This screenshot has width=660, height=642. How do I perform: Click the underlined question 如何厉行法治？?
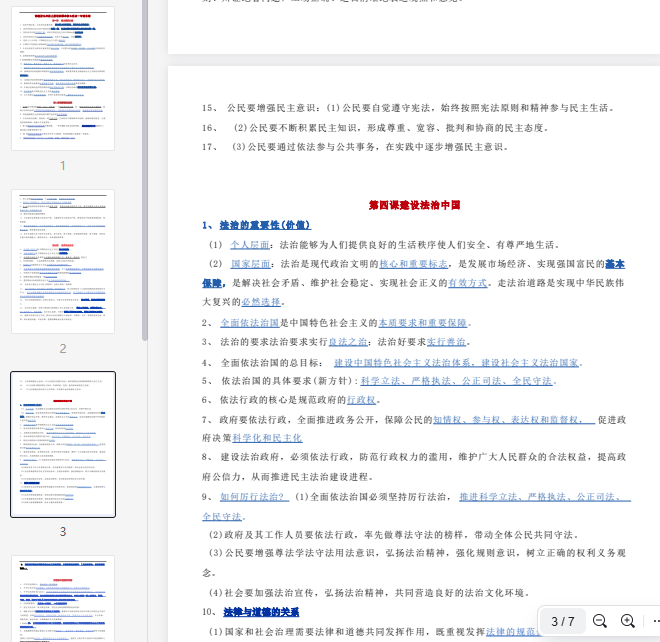[254, 497]
